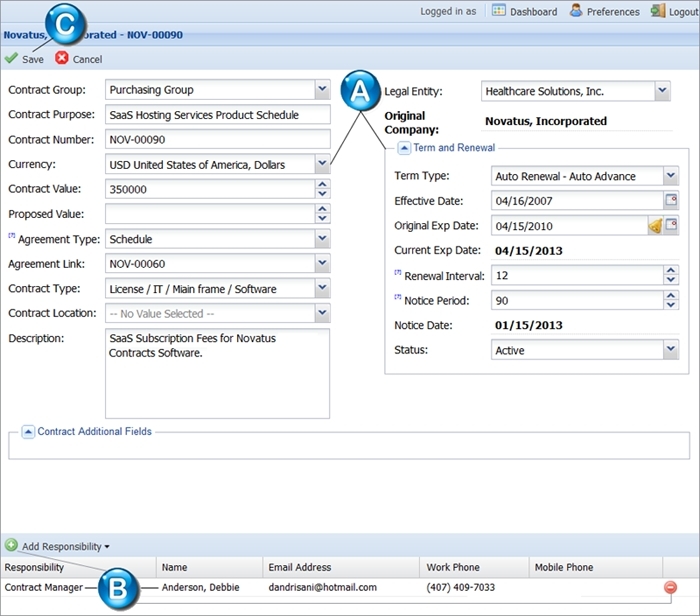This screenshot has width=700, height=616.
Task: Open the Term Type dropdown
Action: tap(671, 175)
